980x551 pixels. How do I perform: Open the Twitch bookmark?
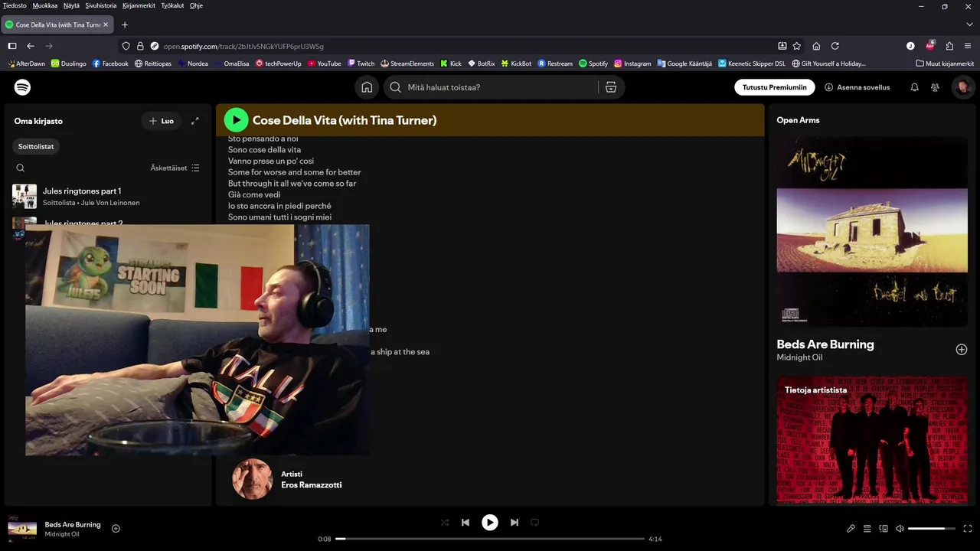pyautogui.click(x=361, y=64)
